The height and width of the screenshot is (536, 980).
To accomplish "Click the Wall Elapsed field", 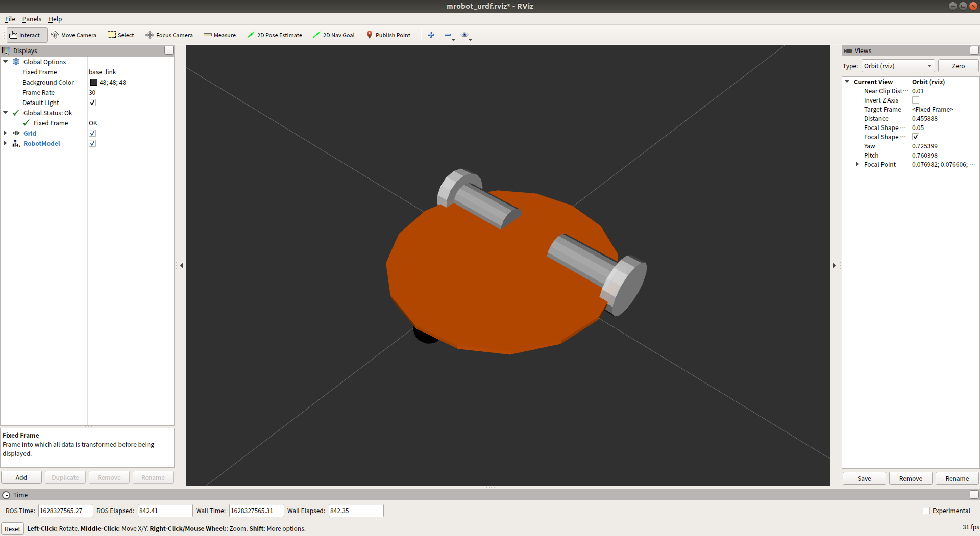I will (x=356, y=511).
